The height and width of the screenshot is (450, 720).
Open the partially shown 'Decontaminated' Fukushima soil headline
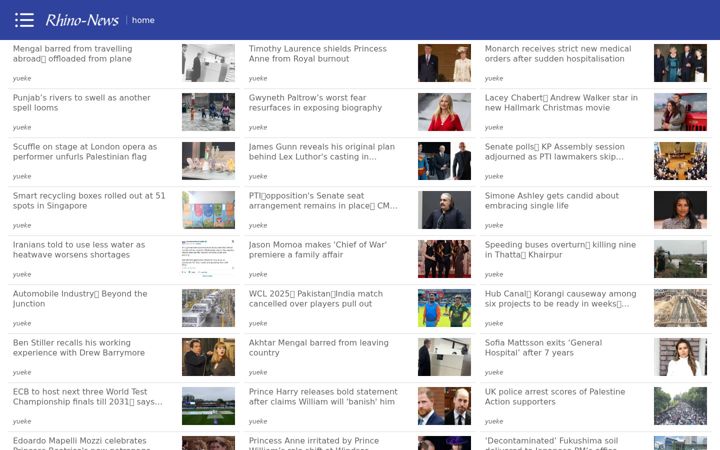[x=551, y=443]
